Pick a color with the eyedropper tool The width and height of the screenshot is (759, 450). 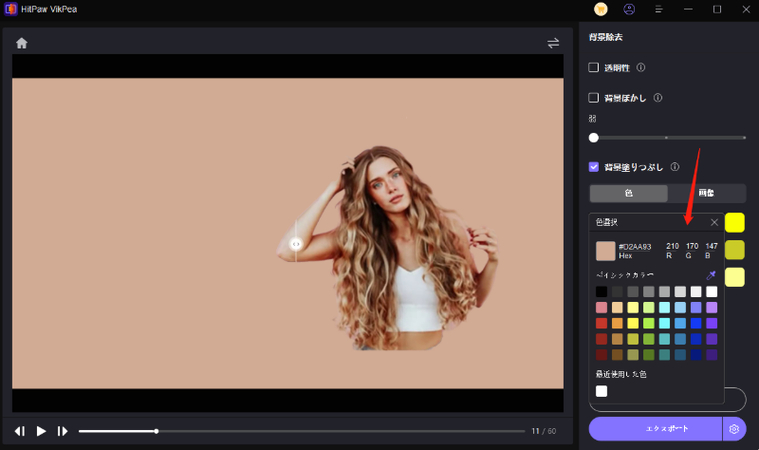click(x=712, y=275)
